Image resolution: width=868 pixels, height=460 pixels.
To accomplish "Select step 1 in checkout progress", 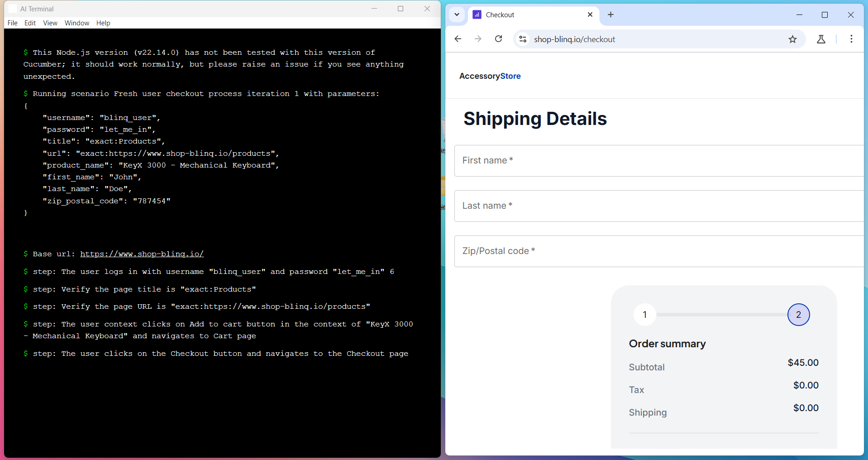I will [x=645, y=315].
